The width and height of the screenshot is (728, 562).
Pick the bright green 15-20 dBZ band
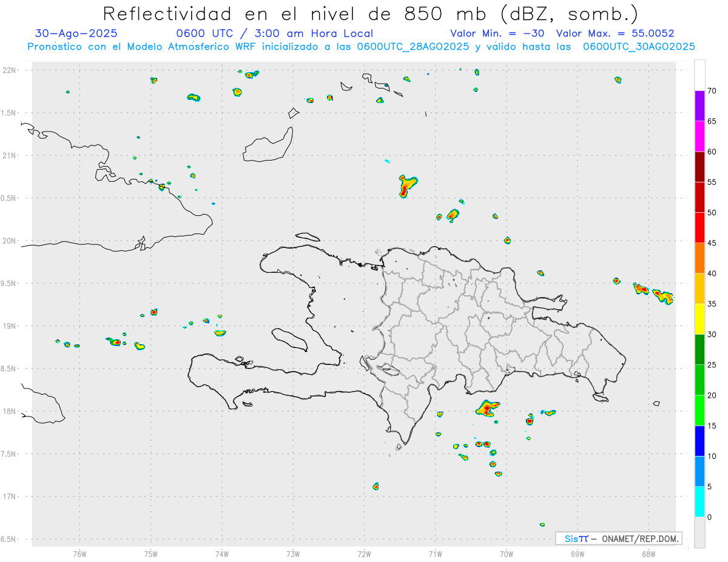pos(699,410)
